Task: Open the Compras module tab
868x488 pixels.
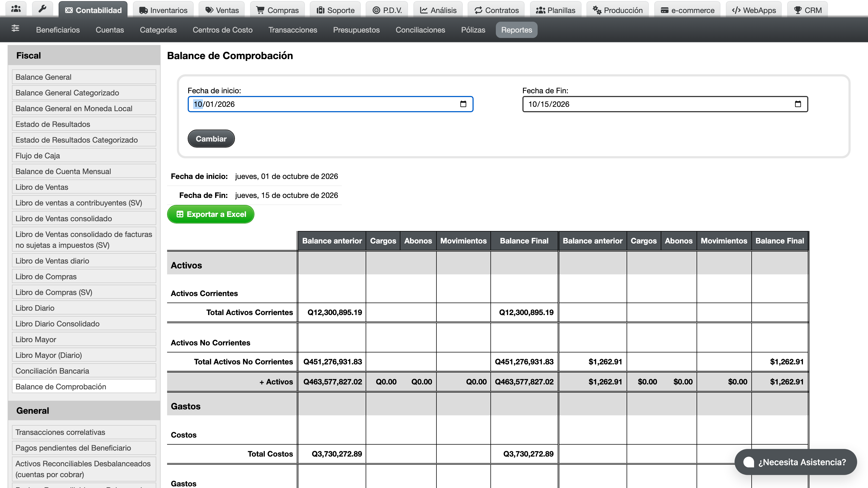Action: [x=277, y=9]
